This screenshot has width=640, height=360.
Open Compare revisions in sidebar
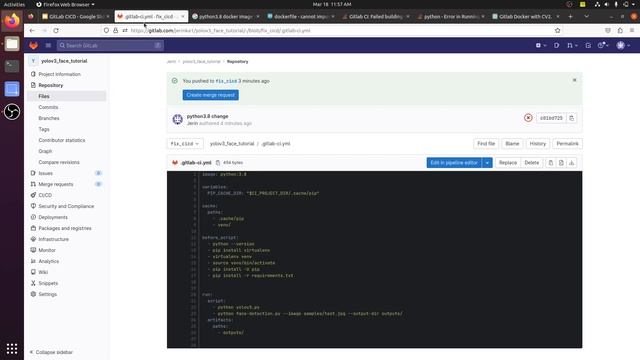(59, 162)
